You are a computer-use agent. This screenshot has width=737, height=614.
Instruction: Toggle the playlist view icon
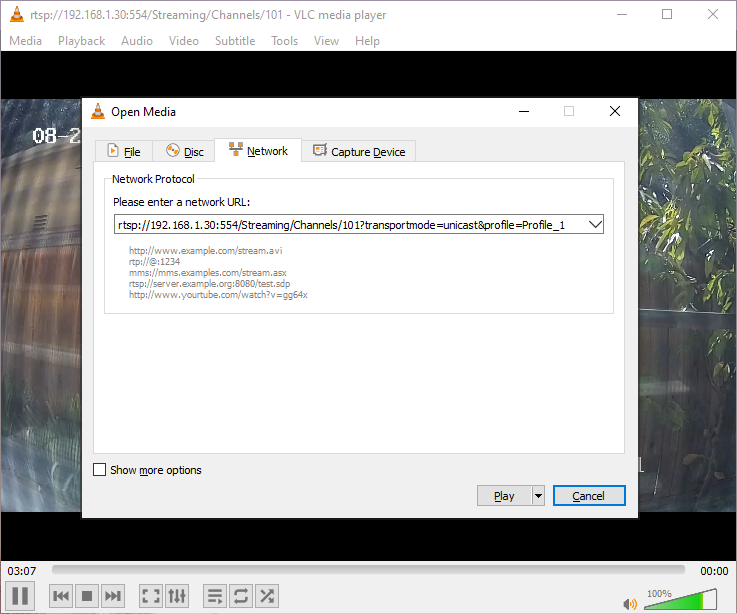click(215, 596)
